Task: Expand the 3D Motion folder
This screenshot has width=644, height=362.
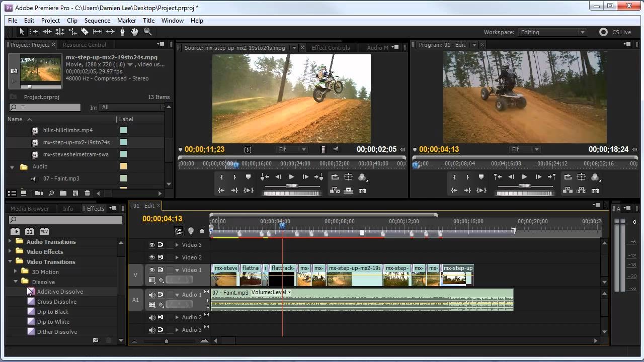Action: (x=16, y=271)
